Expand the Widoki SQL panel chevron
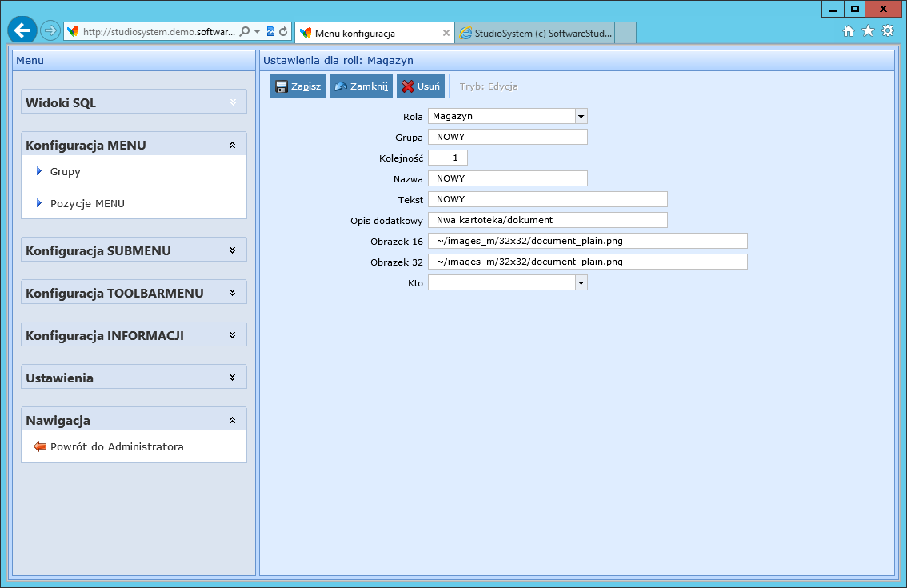Screen dimensions: 907x588 pos(233,102)
